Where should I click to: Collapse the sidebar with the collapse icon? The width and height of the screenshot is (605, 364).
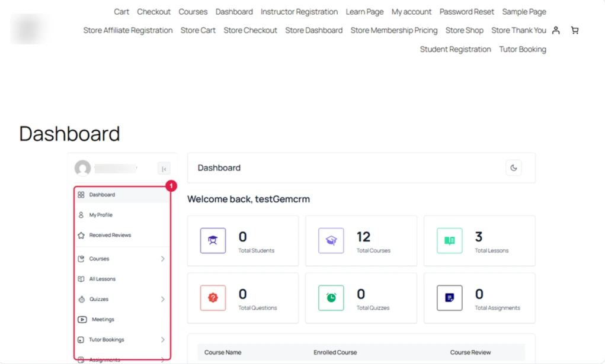pyautogui.click(x=164, y=169)
